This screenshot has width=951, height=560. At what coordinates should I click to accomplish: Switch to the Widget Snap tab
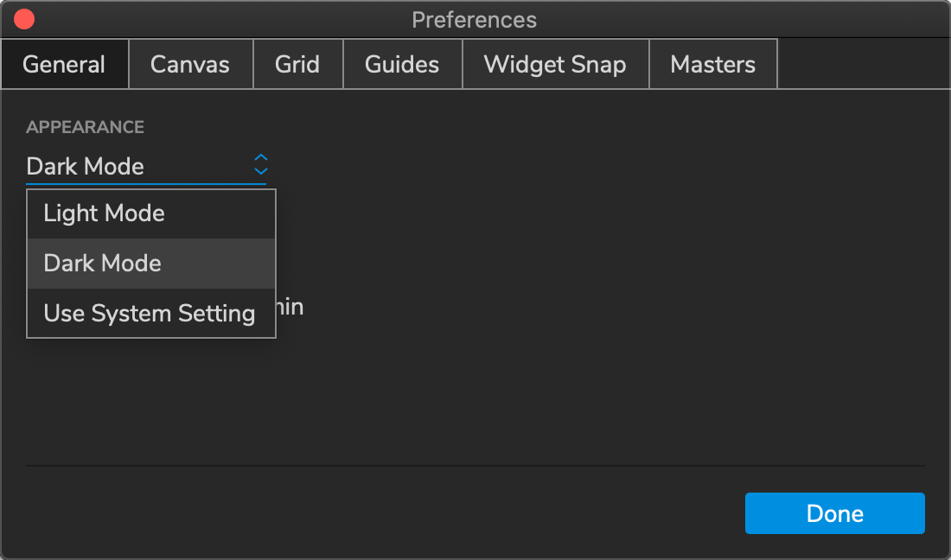pos(554,63)
